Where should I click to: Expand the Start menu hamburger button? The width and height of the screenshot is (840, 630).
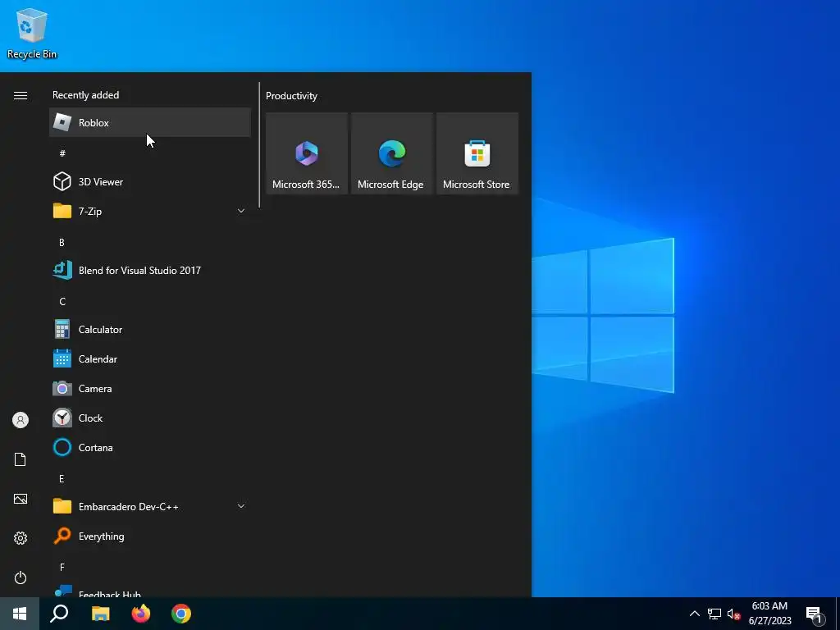click(x=21, y=95)
